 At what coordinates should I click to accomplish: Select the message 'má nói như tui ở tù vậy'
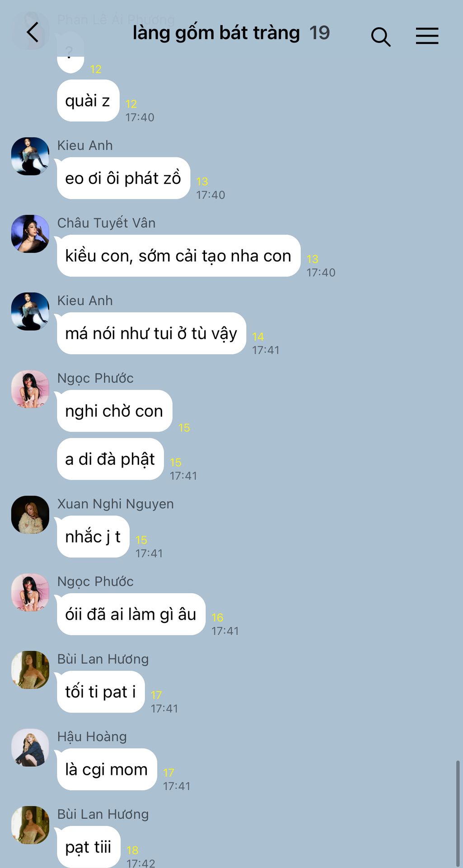click(151, 333)
